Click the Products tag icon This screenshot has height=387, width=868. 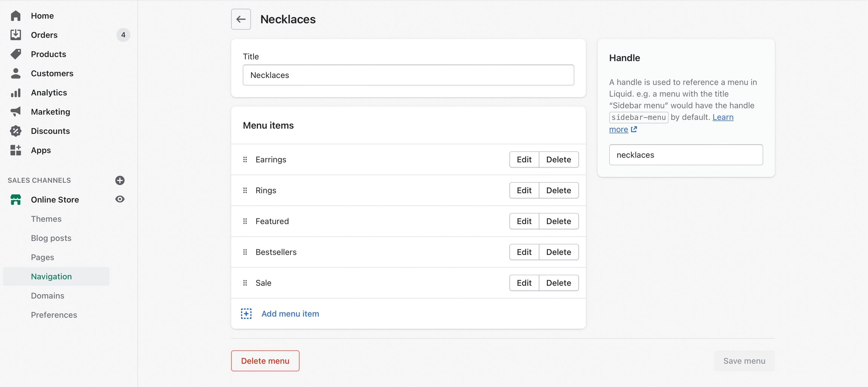point(16,54)
